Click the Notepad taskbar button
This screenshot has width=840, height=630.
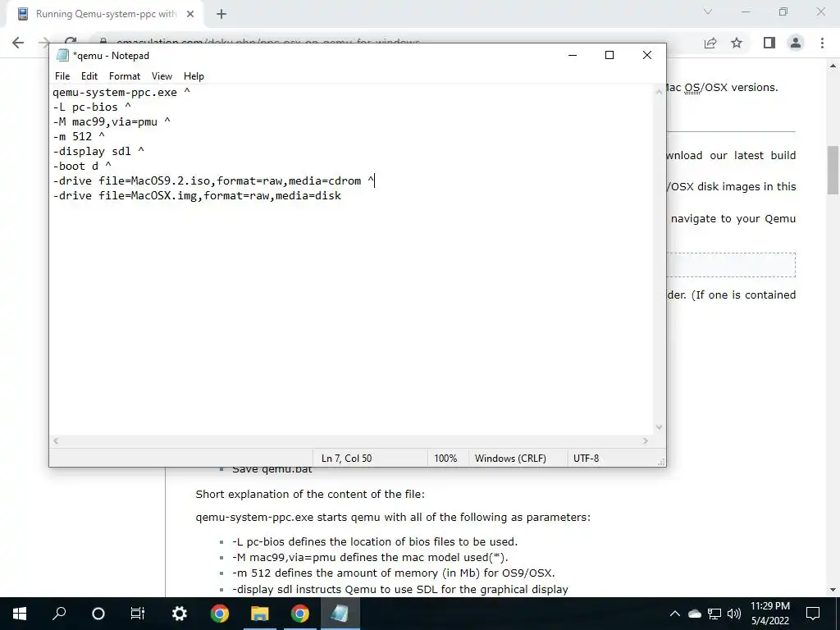tap(340, 614)
